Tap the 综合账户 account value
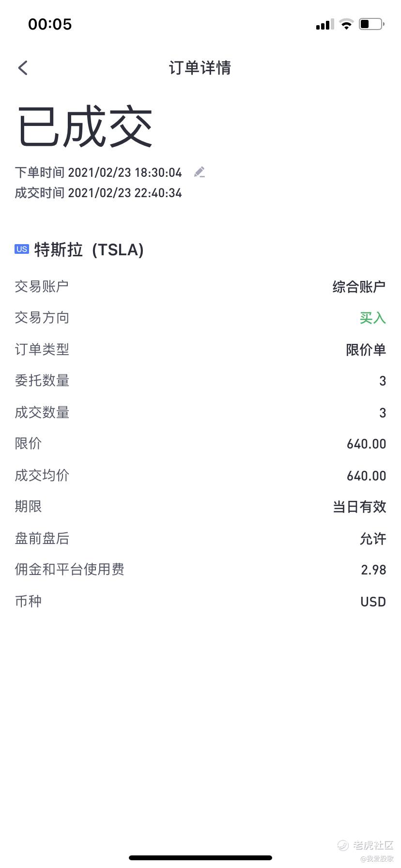The height and width of the screenshot is (868, 401). (359, 287)
